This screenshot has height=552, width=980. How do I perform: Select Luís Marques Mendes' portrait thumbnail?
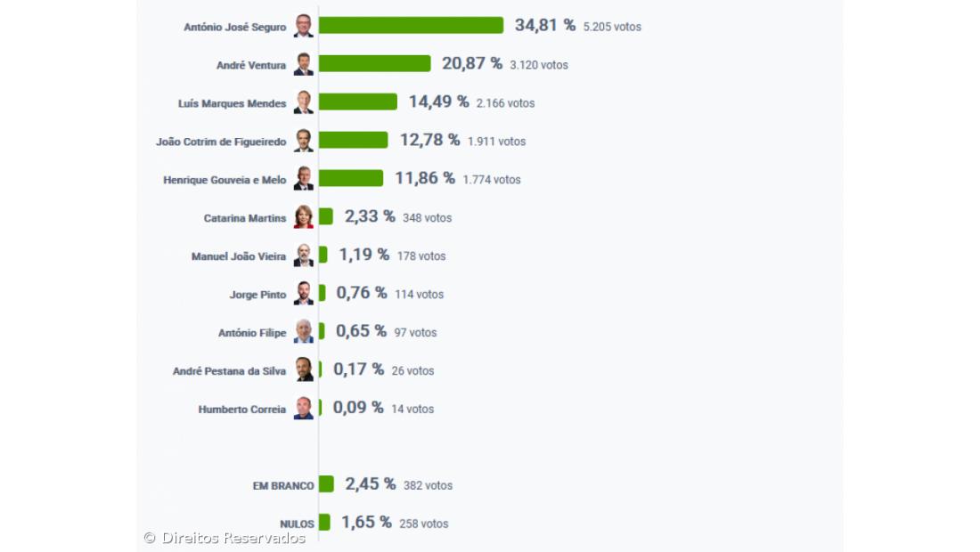(x=304, y=102)
